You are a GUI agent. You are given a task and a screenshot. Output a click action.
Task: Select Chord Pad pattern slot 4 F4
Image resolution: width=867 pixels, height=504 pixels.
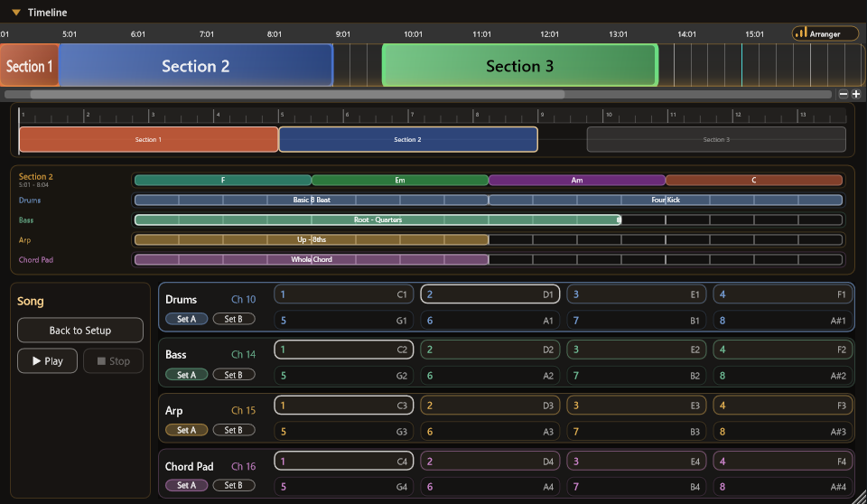coord(783,462)
